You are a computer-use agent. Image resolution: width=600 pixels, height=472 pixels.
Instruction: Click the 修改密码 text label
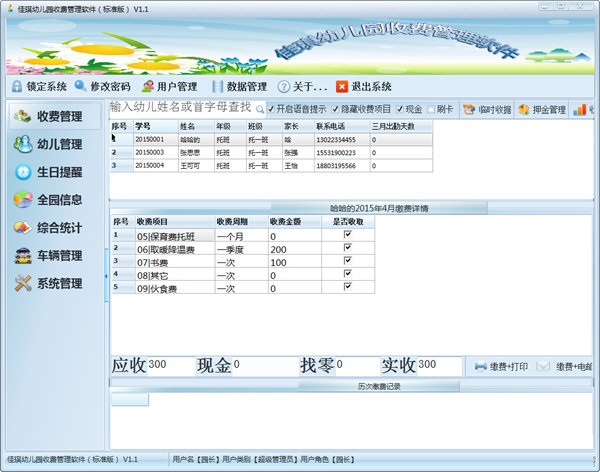(110, 87)
